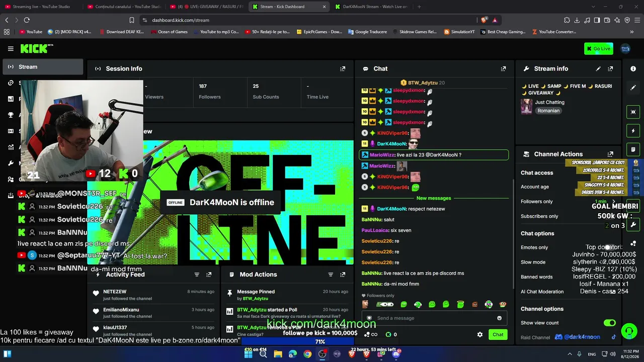Open Windows Start menu
This screenshot has width=644, height=362.
(249, 354)
